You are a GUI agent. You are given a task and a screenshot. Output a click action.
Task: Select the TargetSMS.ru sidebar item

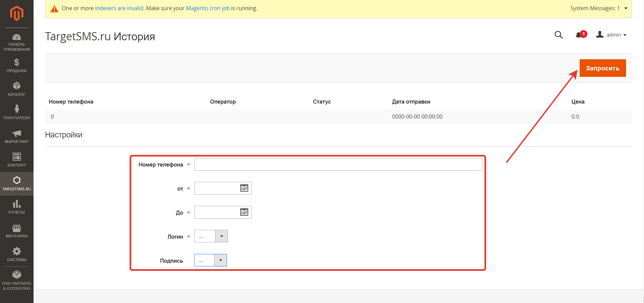pos(17,184)
